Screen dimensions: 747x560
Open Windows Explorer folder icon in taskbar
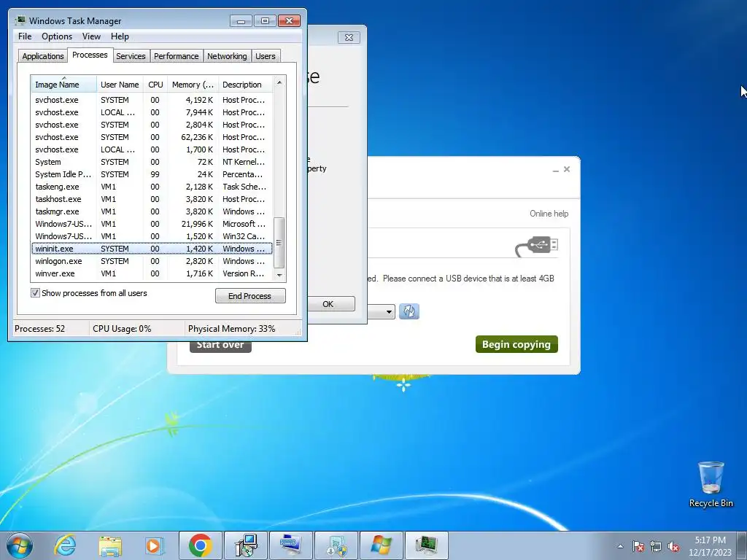(110, 545)
